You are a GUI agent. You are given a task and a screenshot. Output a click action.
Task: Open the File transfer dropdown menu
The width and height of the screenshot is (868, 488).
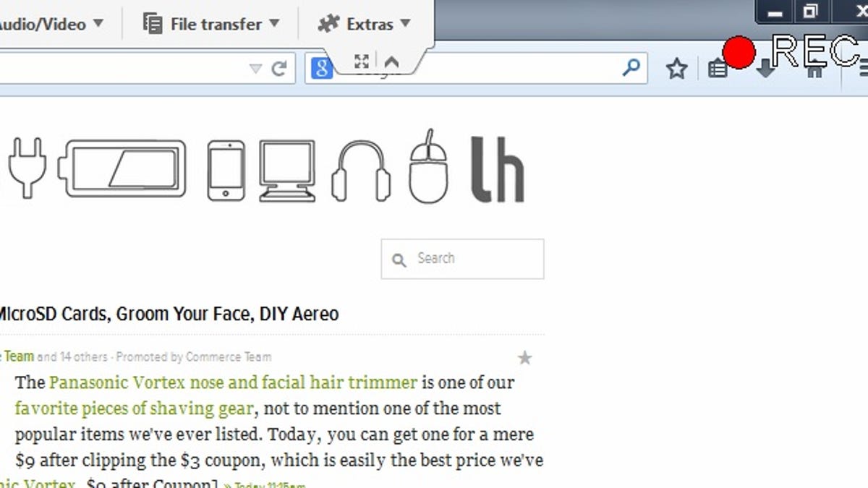point(211,24)
